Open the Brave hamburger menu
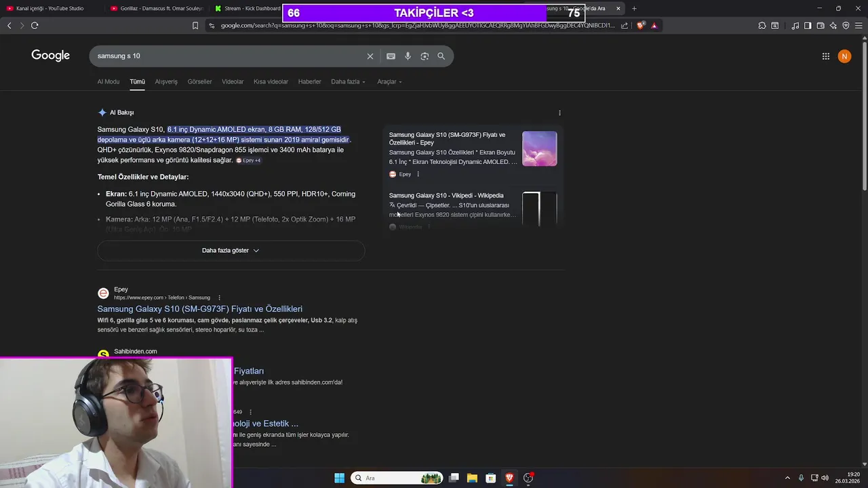Image resolution: width=868 pixels, height=488 pixels. click(859, 26)
